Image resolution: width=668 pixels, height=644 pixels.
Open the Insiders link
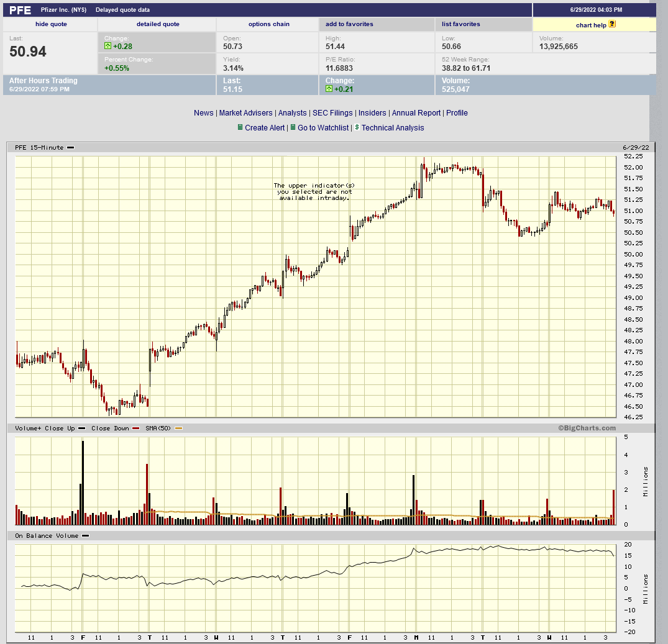(x=372, y=113)
